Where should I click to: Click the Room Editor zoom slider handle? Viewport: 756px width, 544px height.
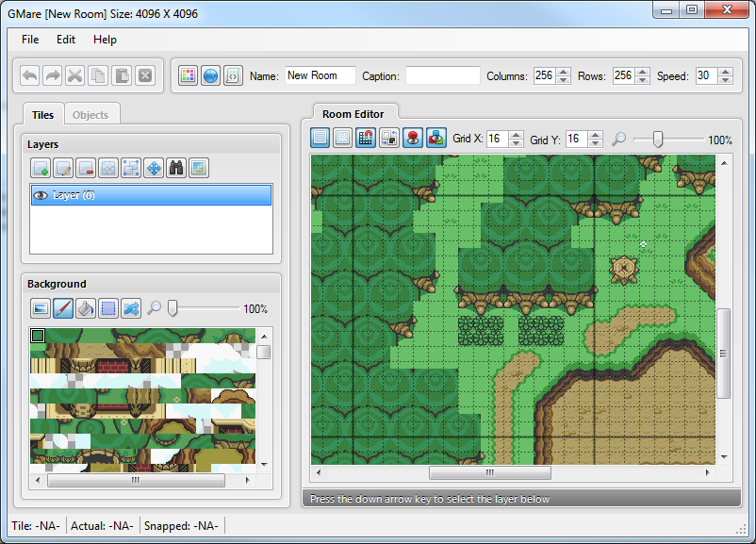(x=657, y=140)
